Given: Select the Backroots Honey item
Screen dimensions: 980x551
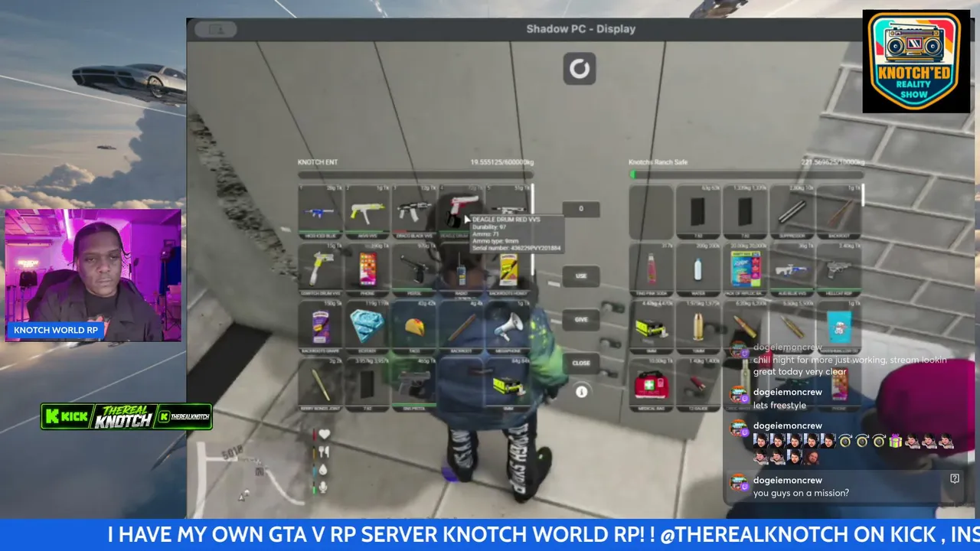Looking at the screenshot, I should (507, 269).
